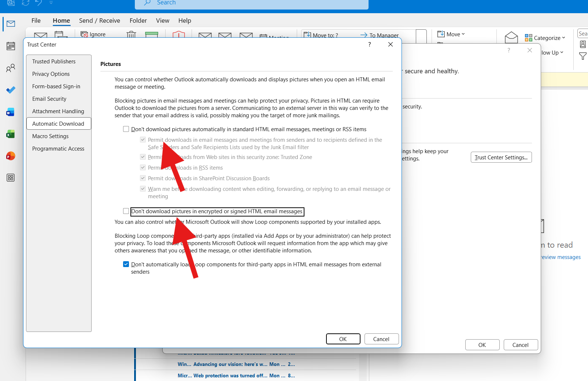
Task: Switch to the Send / Receive tab
Action: pos(100,21)
